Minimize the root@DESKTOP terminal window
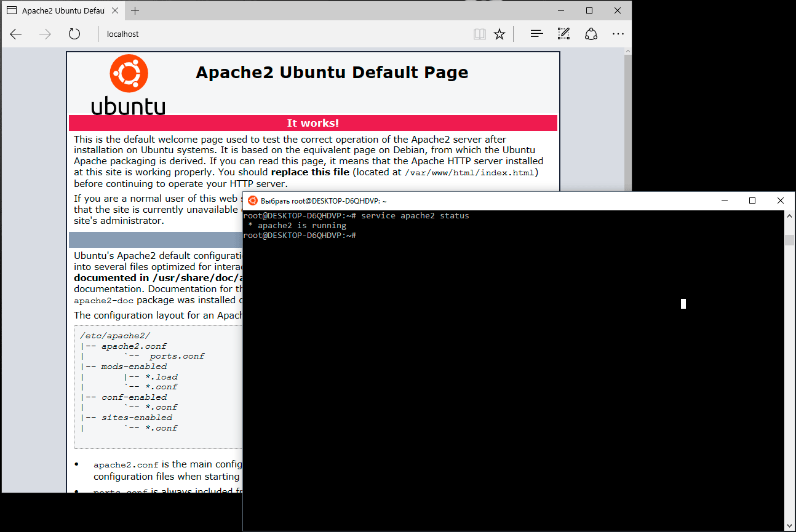Image resolution: width=796 pixels, height=532 pixels. coord(724,200)
